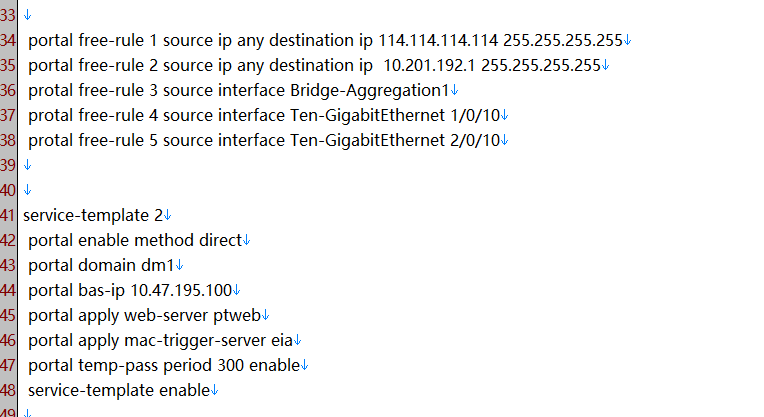Click line number 40 in the gutter

click(x=8, y=190)
